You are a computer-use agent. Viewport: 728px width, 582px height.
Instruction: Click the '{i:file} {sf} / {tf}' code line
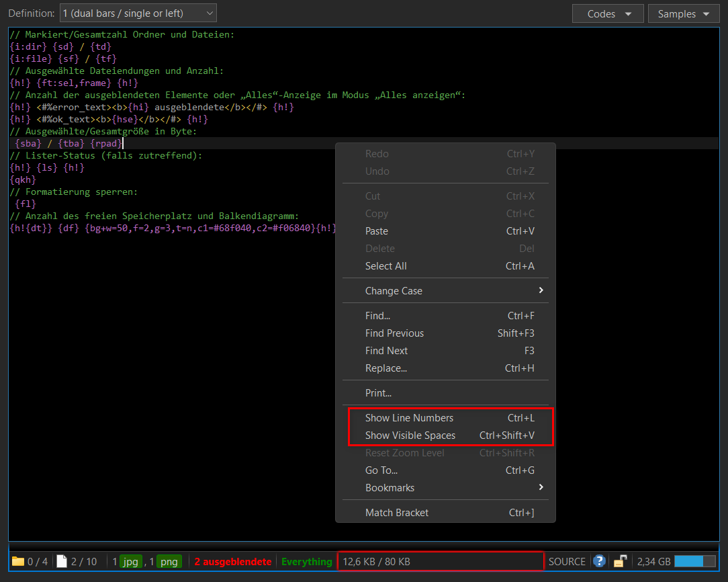pos(63,59)
